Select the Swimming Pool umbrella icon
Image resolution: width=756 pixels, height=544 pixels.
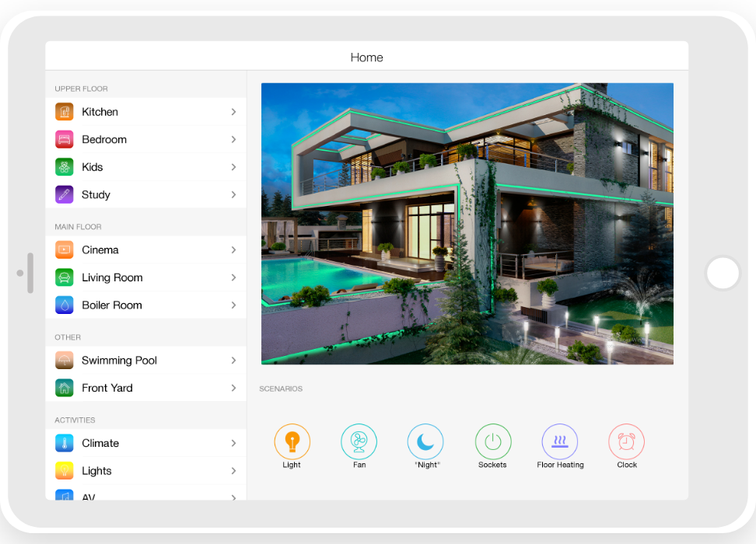click(65, 361)
